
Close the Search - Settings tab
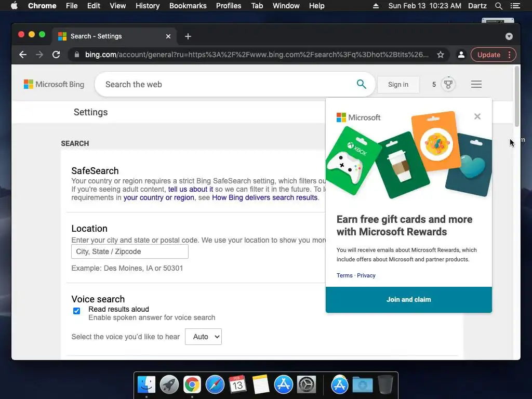[168, 36]
